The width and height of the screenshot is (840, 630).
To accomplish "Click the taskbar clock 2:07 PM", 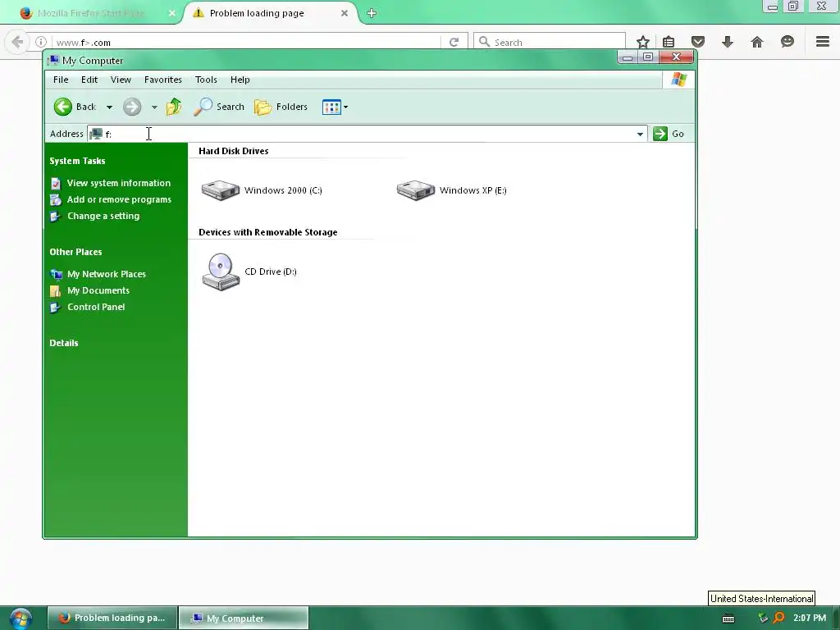I will tap(810, 619).
